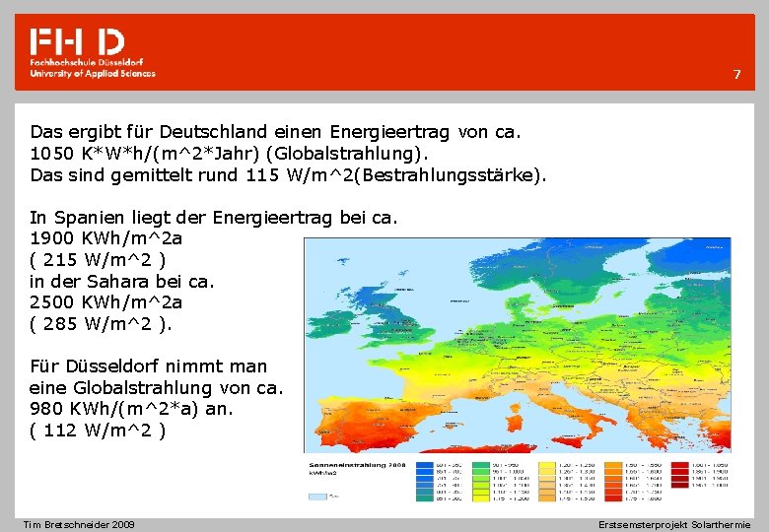Viewport: 769px width, 532px height.
Task: Click 'eine Globalstrahlung von ca.' line
Action: point(157,388)
